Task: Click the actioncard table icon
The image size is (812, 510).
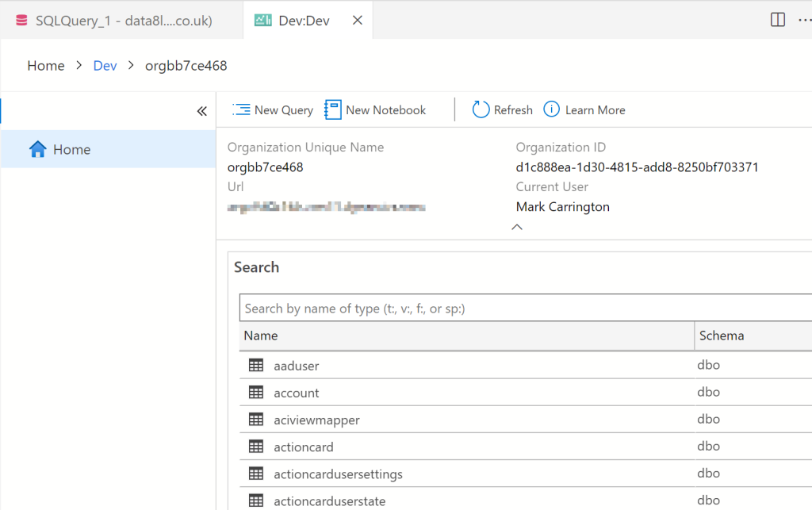Action: click(x=256, y=446)
